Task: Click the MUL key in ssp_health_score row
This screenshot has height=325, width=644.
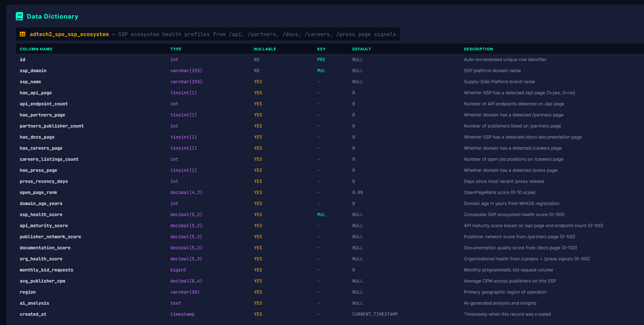Action: (321, 215)
